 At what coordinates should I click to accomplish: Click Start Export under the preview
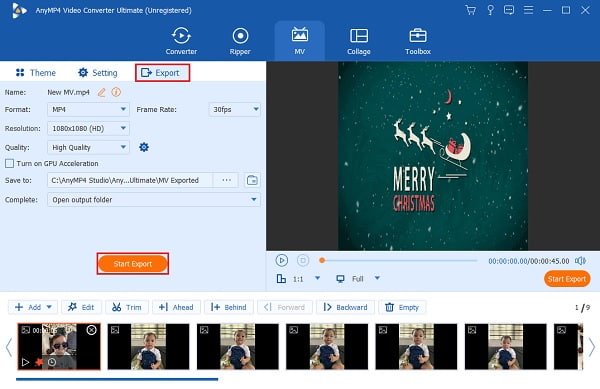(x=567, y=279)
